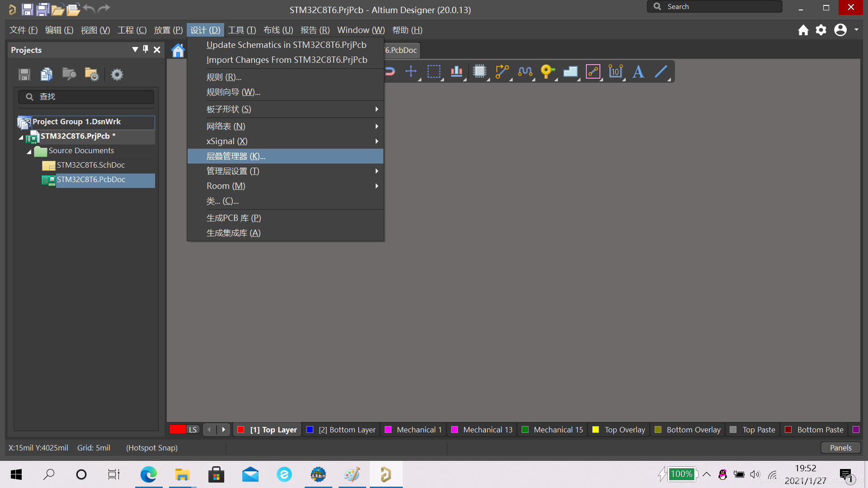This screenshot has height=488, width=868.
Task: Collapse the STM32C8T6.PrjPcb project node
Action: [21, 137]
